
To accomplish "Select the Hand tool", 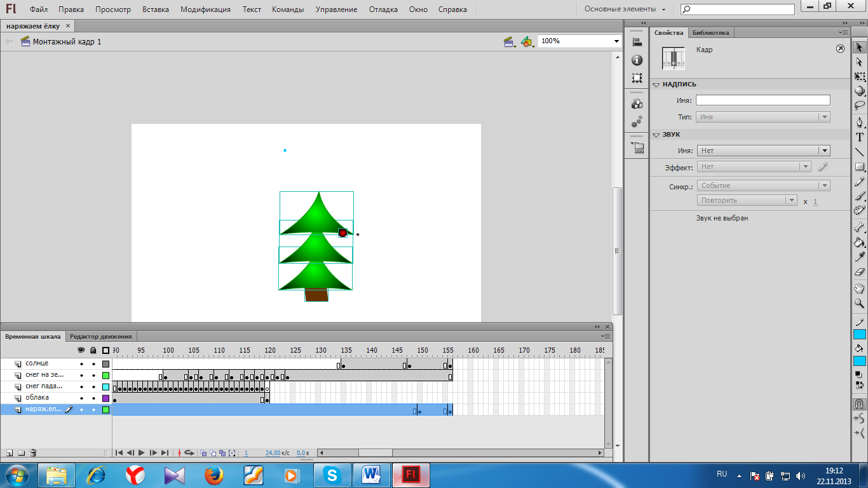I will point(859,288).
